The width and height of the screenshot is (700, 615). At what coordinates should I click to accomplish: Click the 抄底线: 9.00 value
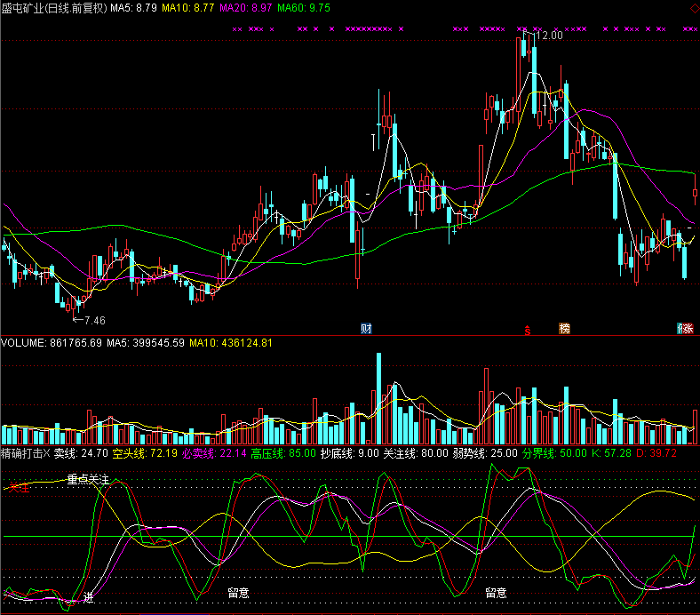[x=349, y=453]
